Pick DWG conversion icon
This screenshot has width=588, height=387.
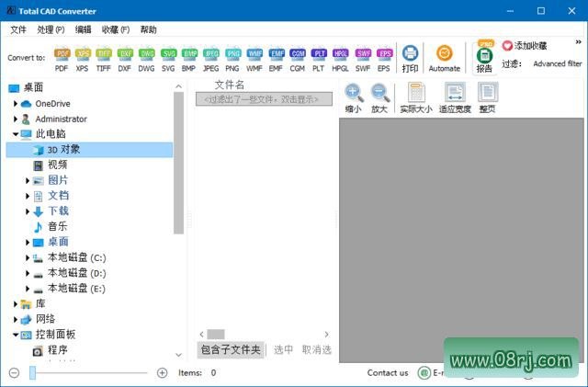coord(146,60)
